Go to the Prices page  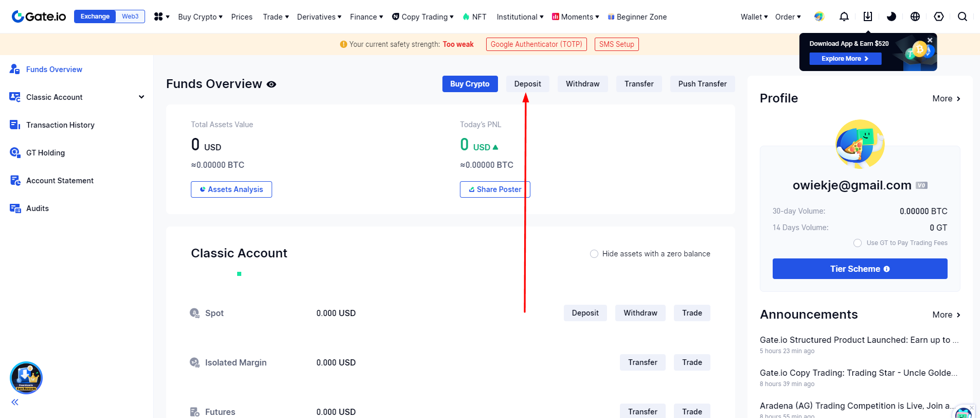(242, 17)
